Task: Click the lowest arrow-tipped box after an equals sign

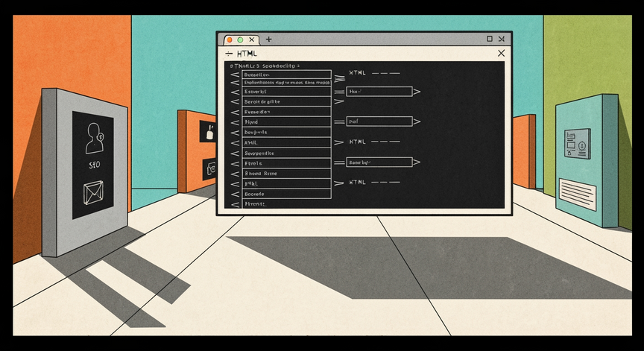Action: [383, 162]
